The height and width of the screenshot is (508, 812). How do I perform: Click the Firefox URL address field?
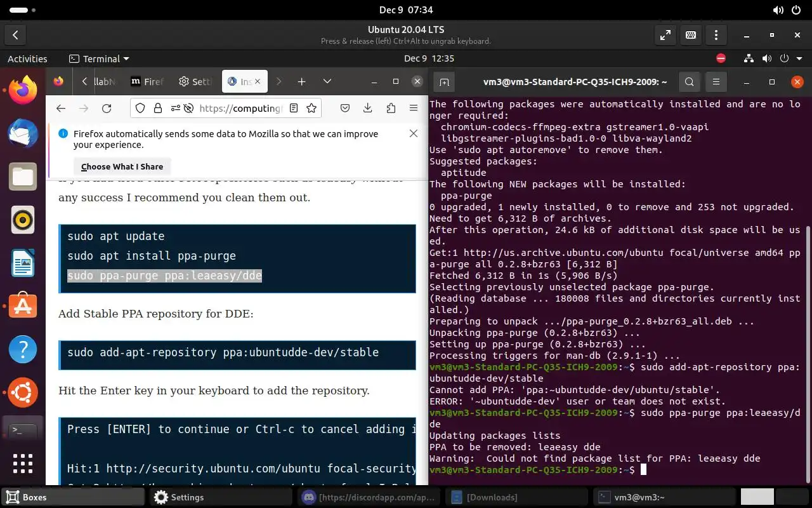click(240, 109)
